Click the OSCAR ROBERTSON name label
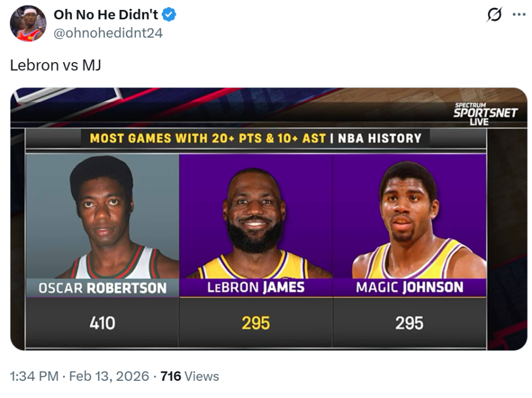532x398 pixels. tap(103, 288)
